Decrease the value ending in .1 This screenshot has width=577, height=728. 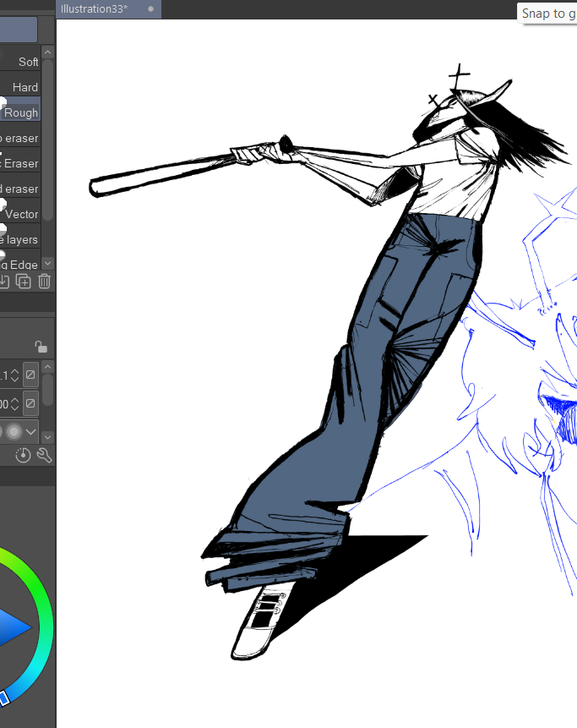[x=15, y=379]
